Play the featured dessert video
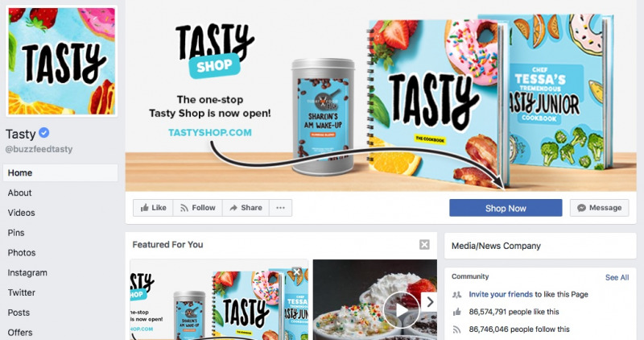The image size is (644, 340). click(x=401, y=310)
